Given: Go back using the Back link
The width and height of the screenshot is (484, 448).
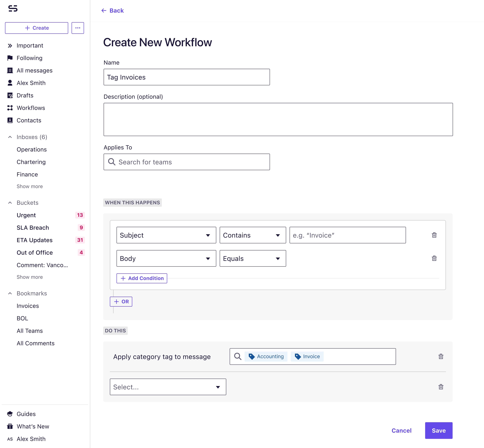Looking at the screenshot, I should coord(113,10).
